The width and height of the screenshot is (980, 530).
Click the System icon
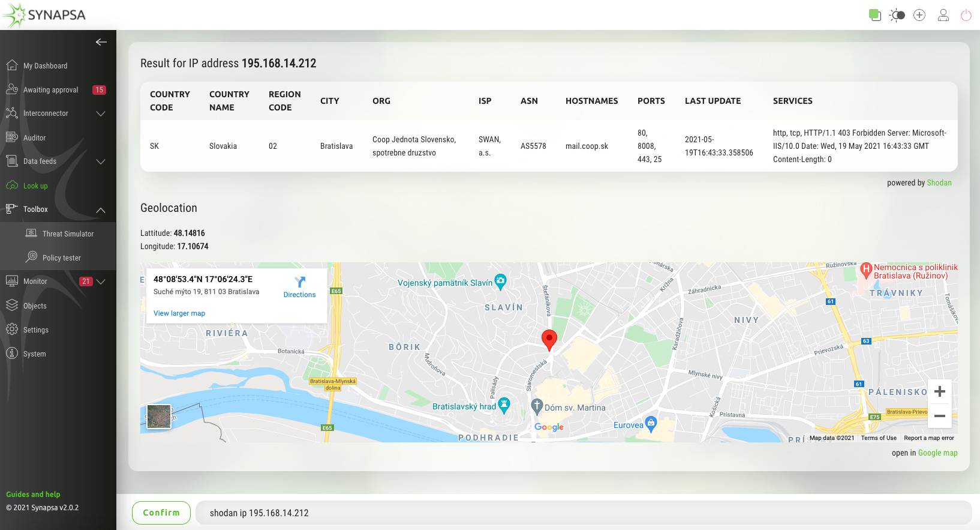tap(11, 353)
